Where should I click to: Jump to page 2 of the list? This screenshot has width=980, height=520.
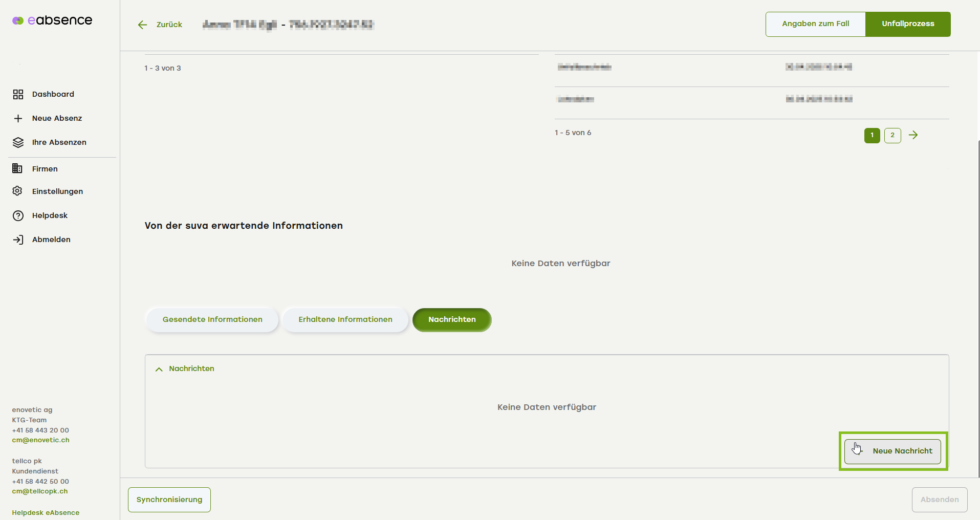click(x=892, y=135)
